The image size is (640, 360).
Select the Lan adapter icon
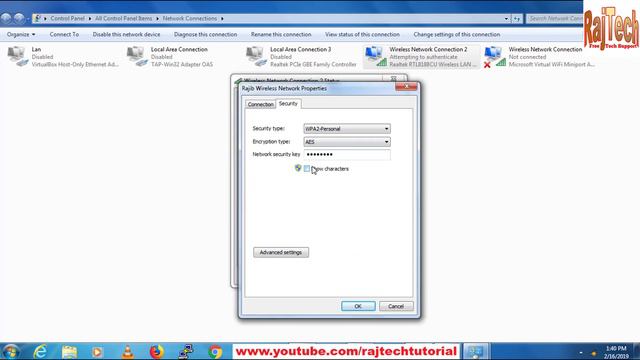18,56
